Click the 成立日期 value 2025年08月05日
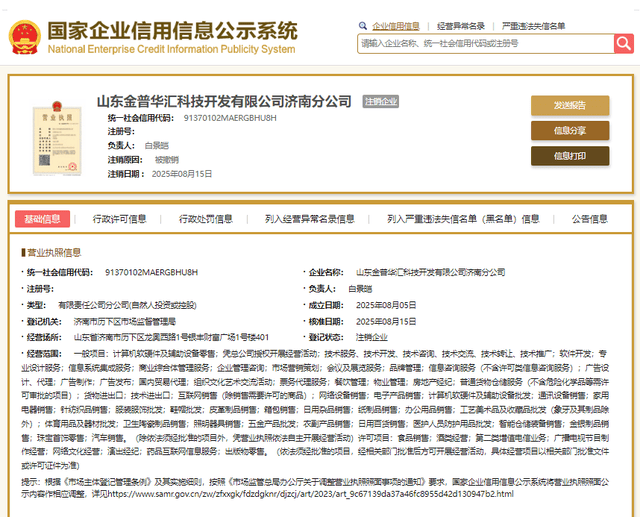The width and height of the screenshot is (640, 517). 386,305
